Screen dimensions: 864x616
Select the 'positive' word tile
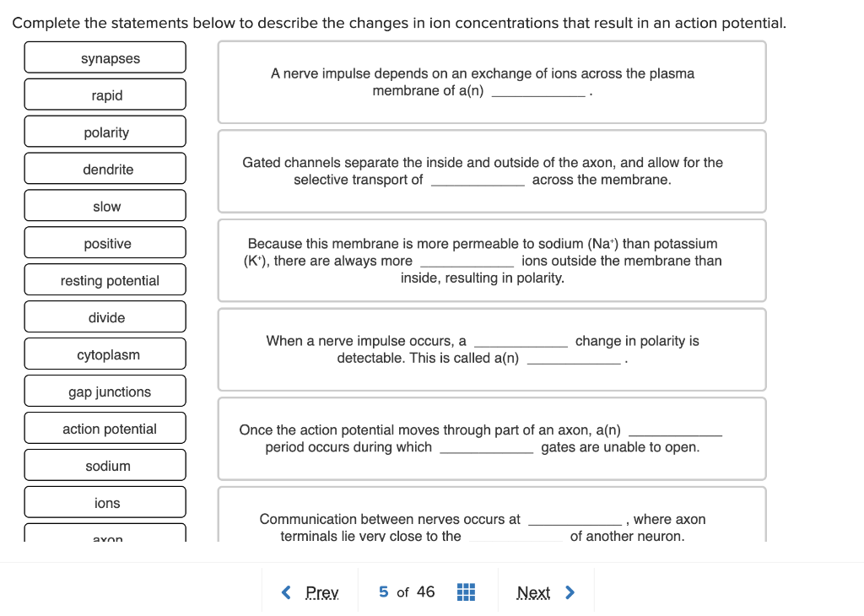click(105, 242)
